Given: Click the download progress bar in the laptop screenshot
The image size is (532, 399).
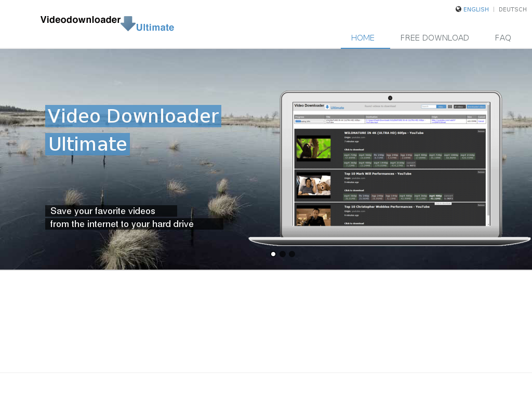Looking at the screenshot, I should pyautogui.click(x=309, y=121).
